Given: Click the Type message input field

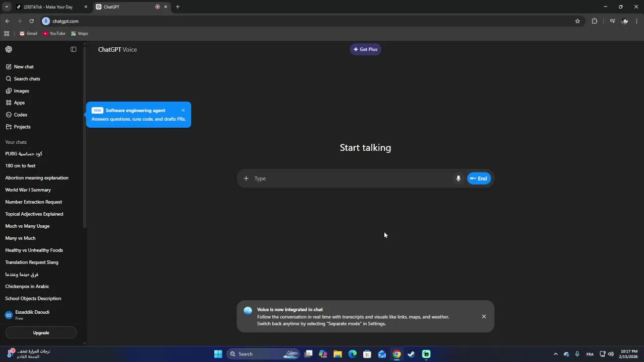Looking at the screenshot, I should [x=352, y=178].
